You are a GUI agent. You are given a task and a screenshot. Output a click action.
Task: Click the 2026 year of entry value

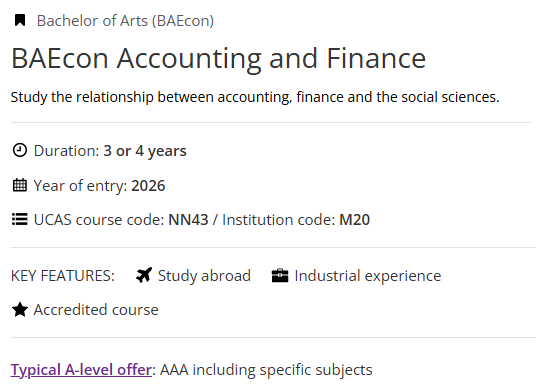point(148,186)
